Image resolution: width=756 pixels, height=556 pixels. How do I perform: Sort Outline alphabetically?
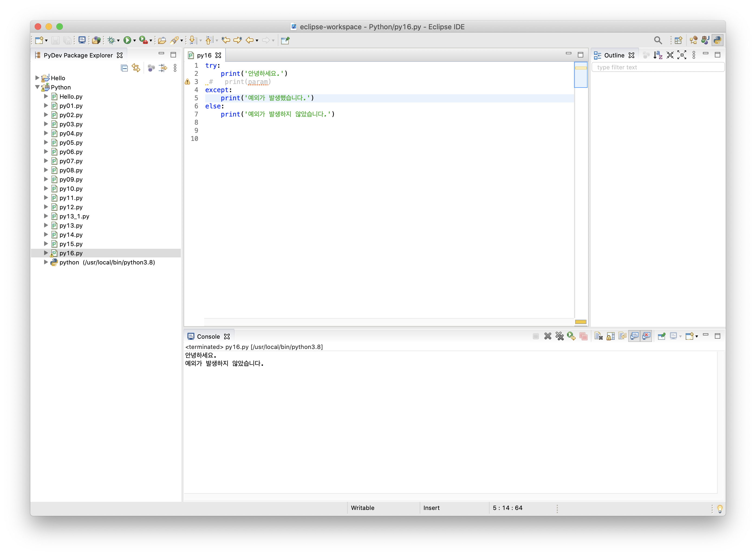658,55
